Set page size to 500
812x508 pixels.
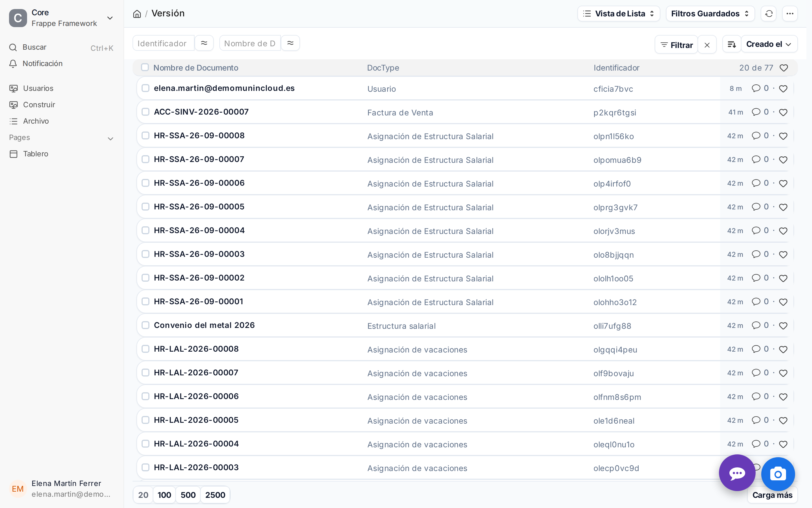tap(188, 495)
